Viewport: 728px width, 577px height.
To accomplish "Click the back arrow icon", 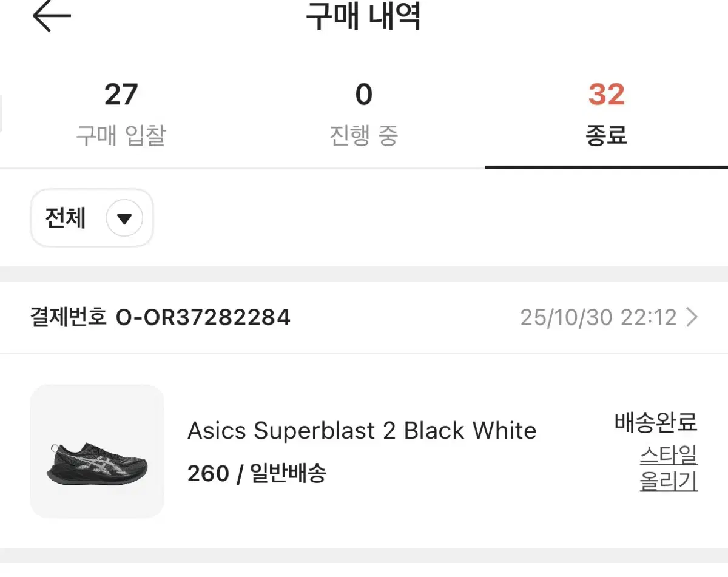I will (52, 15).
